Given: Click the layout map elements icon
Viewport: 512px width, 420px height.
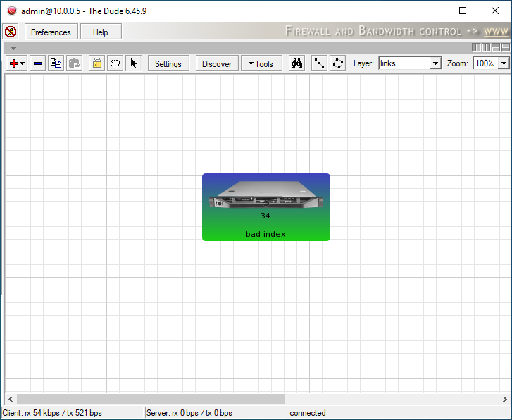Looking at the screenshot, I should (319, 63).
